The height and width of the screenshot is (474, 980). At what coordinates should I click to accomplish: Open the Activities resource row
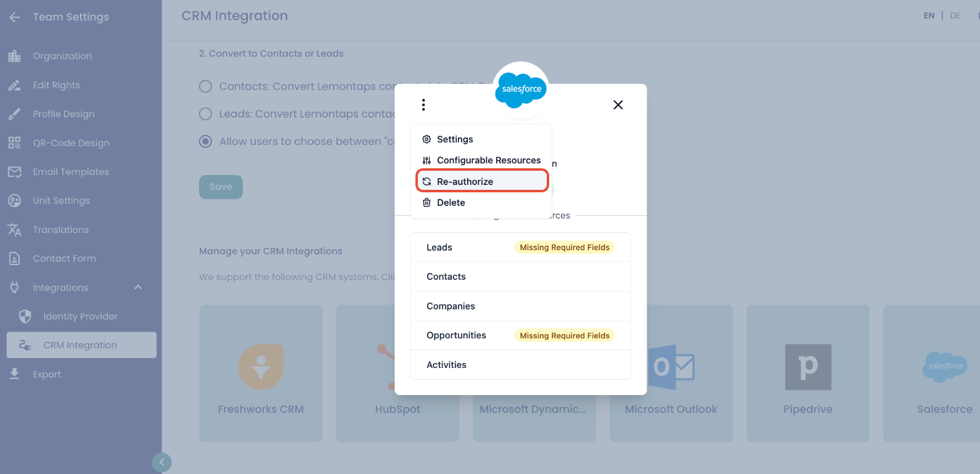pyautogui.click(x=521, y=365)
